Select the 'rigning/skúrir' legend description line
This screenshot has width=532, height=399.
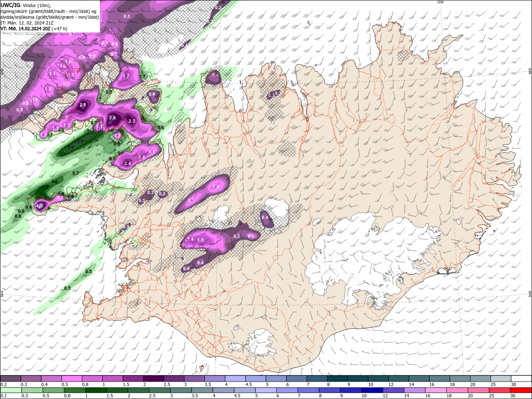tap(48, 11)
